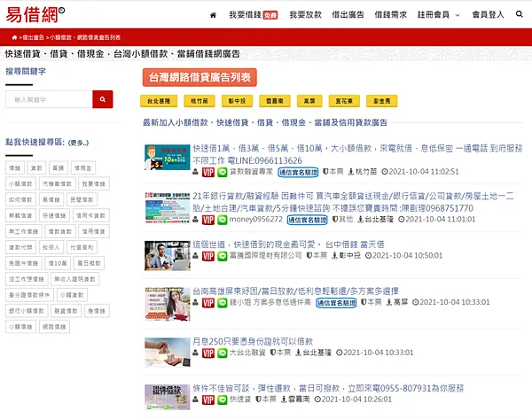Open the search magnifier in the top navigation

519,14
